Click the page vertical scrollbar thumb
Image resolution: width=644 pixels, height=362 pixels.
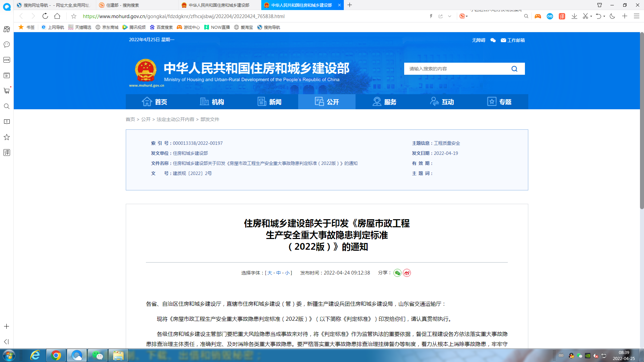click(x=642, y=121)
